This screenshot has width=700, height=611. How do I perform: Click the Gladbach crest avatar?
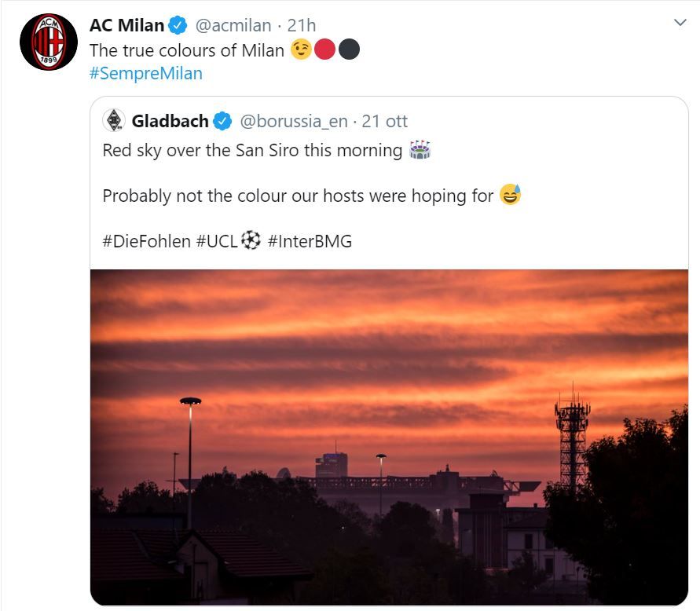[114, 121]
